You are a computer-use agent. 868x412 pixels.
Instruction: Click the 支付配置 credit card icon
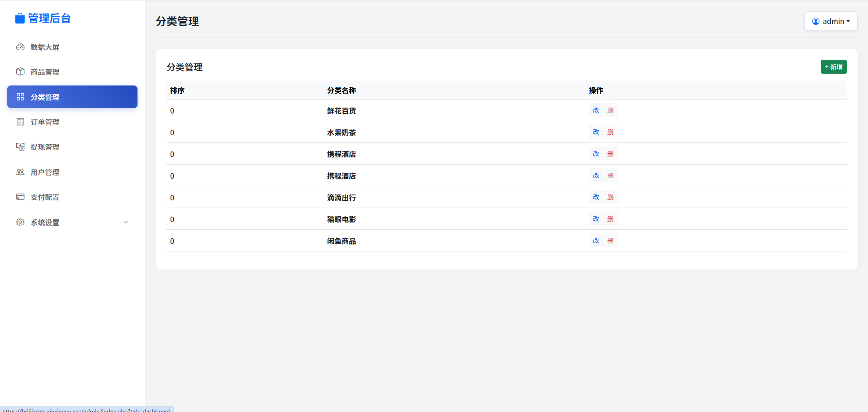coord(20,197)
